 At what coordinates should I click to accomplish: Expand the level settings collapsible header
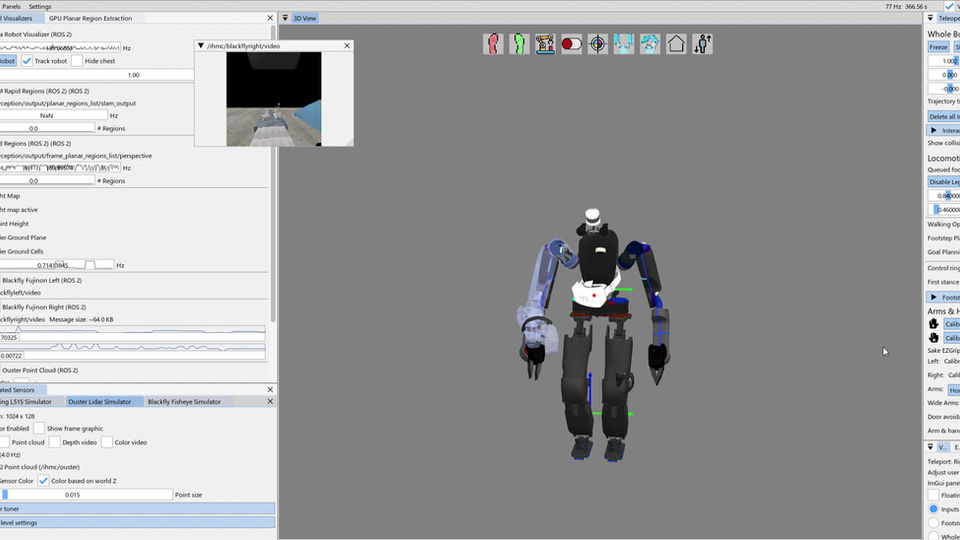click(137, 523)
